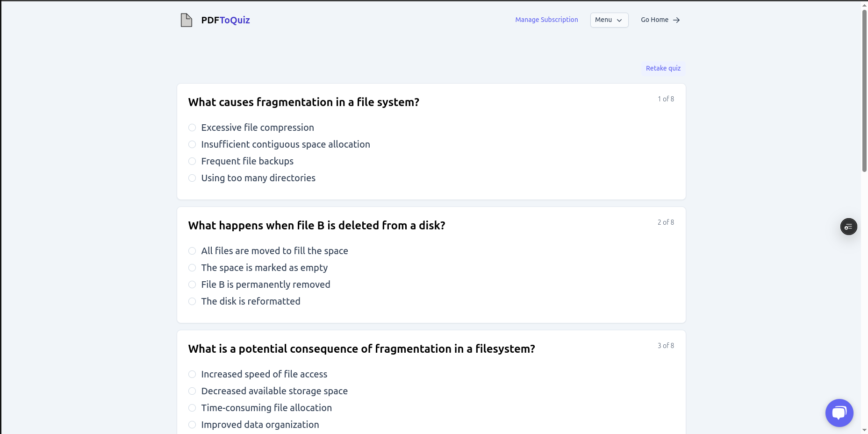Pick "Using too many directories" answer
This screenshot has width=868, height=434.
(x=192, y=178)
